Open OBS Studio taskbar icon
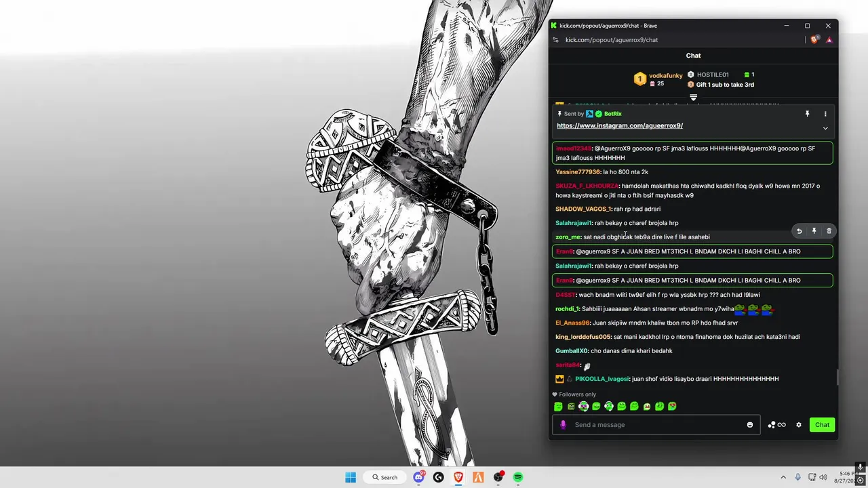The width and height of the screenshot is (868, 488). [498, 477]
